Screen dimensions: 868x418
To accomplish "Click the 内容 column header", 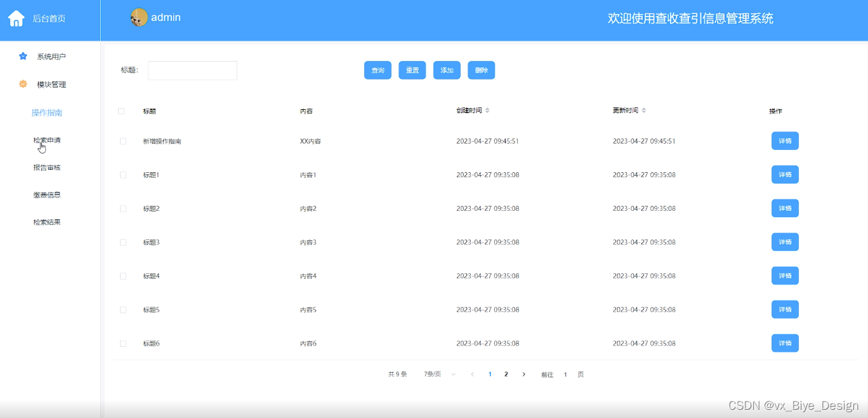I will [x=306, y=111].
